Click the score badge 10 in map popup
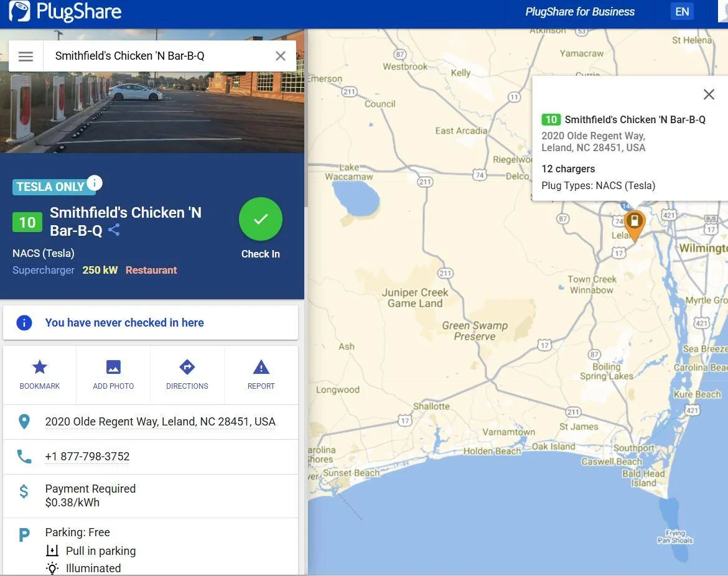Image resolution: width=728 pixels, height=576 pixels. (x=551, y=120)
